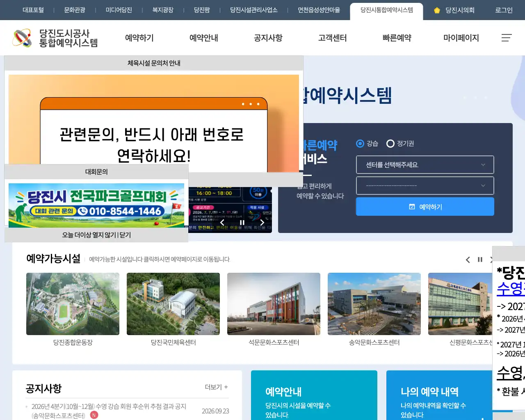
Task: Select the 정기권 radio button
Action: pyautogui.click(x=390, y=144)
